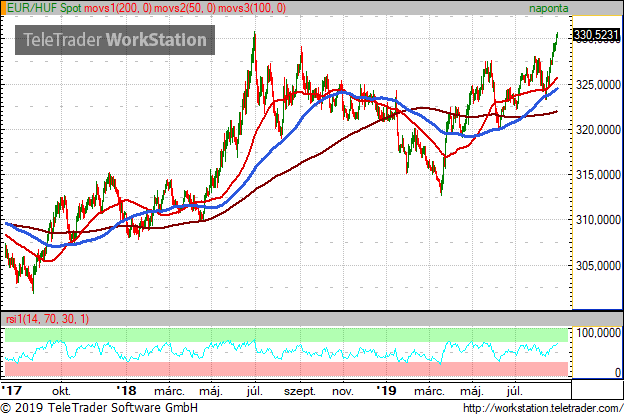Click the © 2019 TeleTrader Software GmbH text
This screenshot has width=624, height=417.
click(x=99, y=408)
